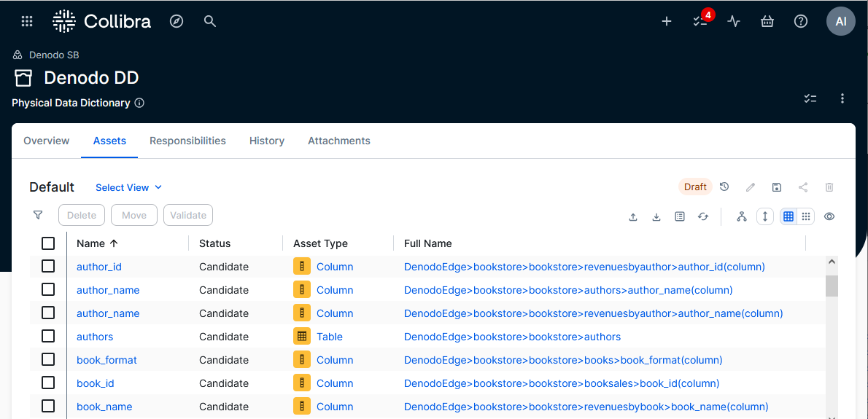The image size is (868, 419).
Task: Select the Assets tab
Action: [109, 141]
